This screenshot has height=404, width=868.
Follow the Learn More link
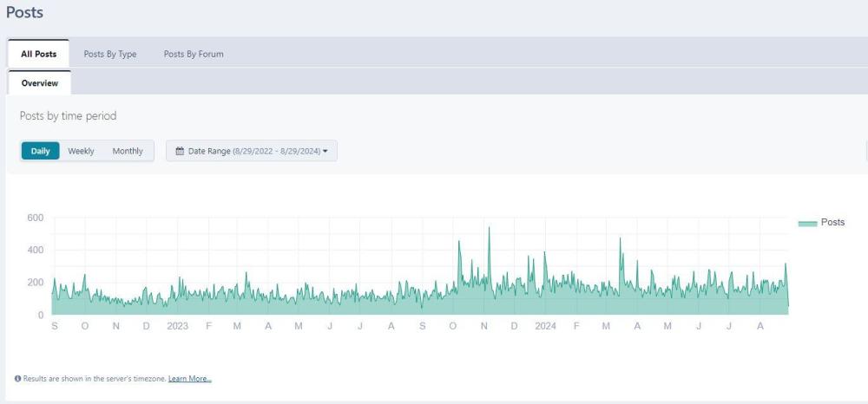pyautogui.click(x=190, y=379)
